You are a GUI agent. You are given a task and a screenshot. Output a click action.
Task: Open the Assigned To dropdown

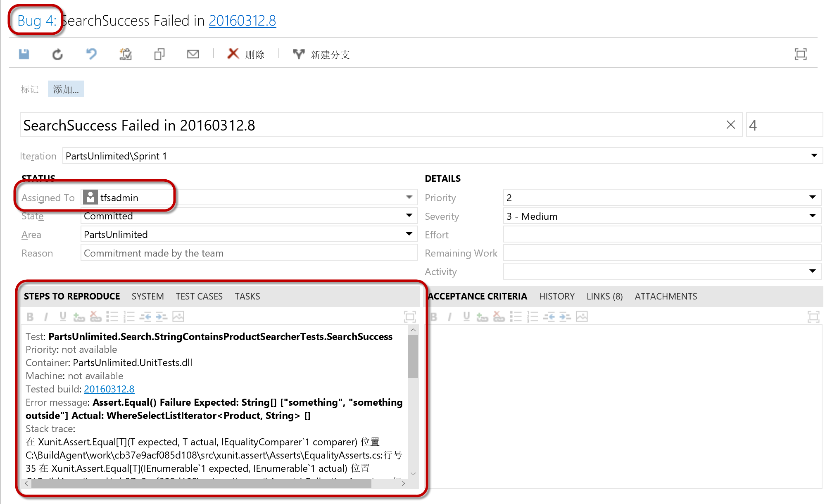[409, 197]
